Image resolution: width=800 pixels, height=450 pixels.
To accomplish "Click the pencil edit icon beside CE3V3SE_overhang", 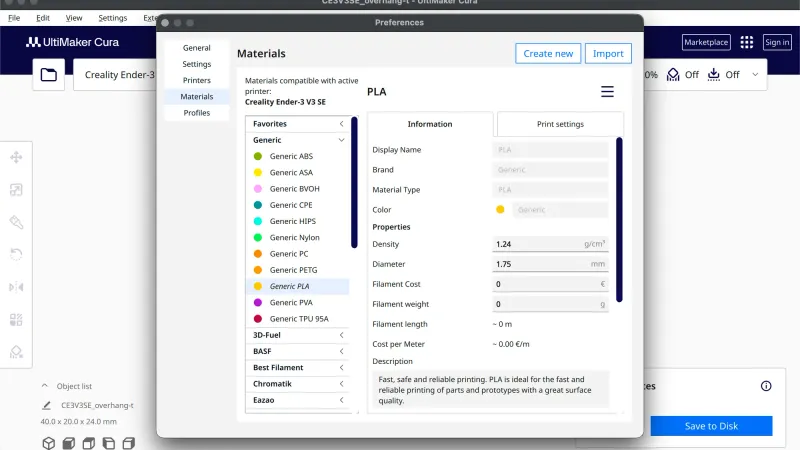I will pos(46,405).
